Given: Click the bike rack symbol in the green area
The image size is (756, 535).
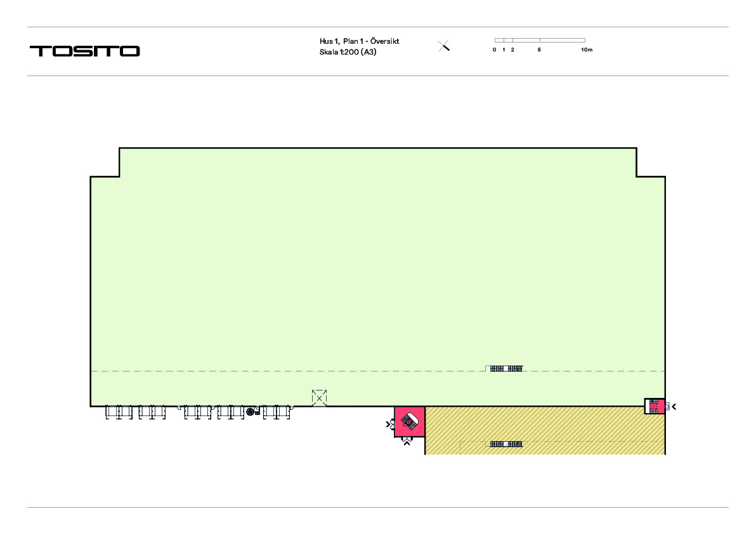Looking at the screenshot, I should tap(506, 369).
